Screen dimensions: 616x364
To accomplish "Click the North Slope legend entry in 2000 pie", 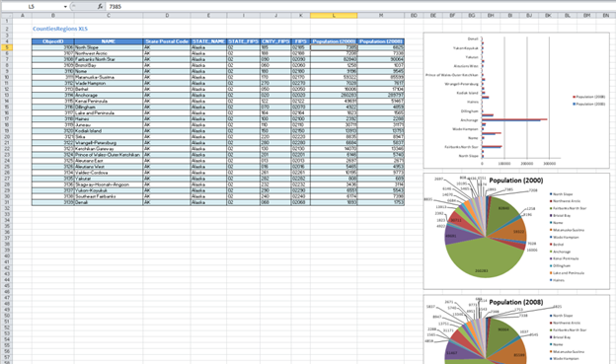I will click(x=561, y=194).
